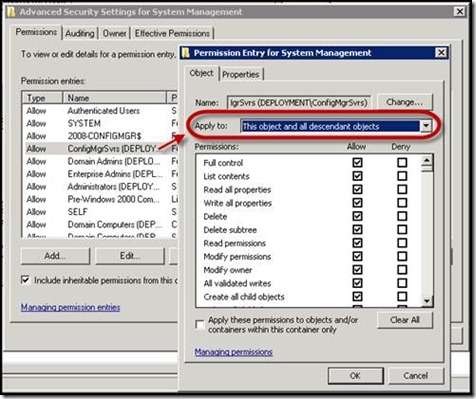Image resolution: width=476 pixels, height=399 pixels.
Task: Uncheck Allow for Modify owner
Action: pyautogui.click(x=357, y=270)
